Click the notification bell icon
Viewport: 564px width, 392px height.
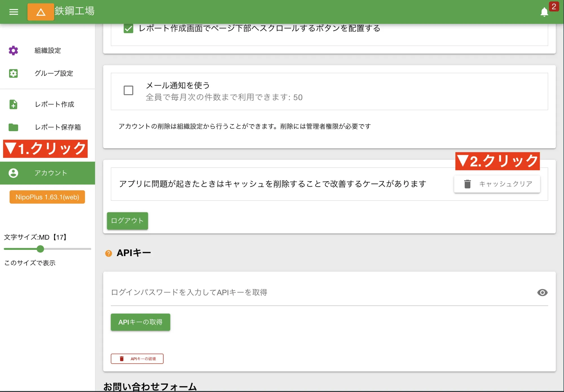(x=544, y=12)
